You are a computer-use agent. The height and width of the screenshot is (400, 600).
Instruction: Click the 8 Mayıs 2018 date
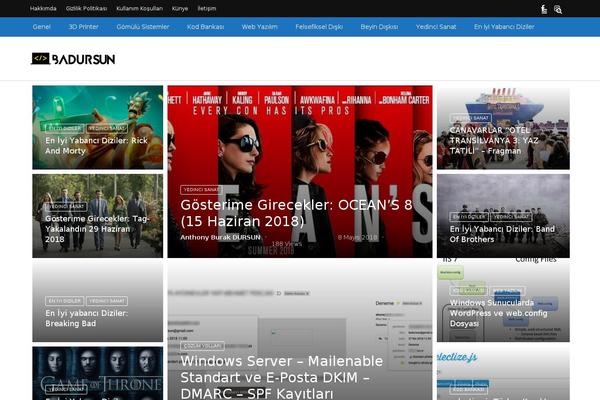357,237
